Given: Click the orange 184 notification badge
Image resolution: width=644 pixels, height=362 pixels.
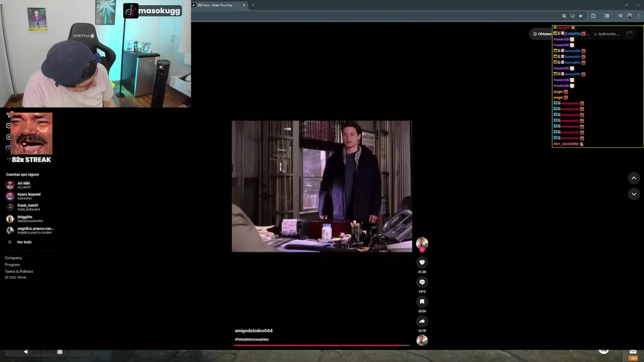Looking at the screenshot, I should point(633,358).
